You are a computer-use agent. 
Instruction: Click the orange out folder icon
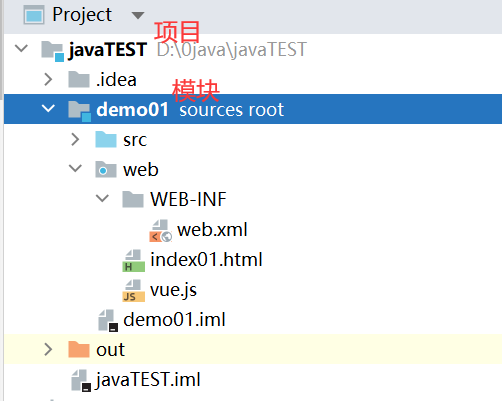pyautogui.click(x=79, y=349)
